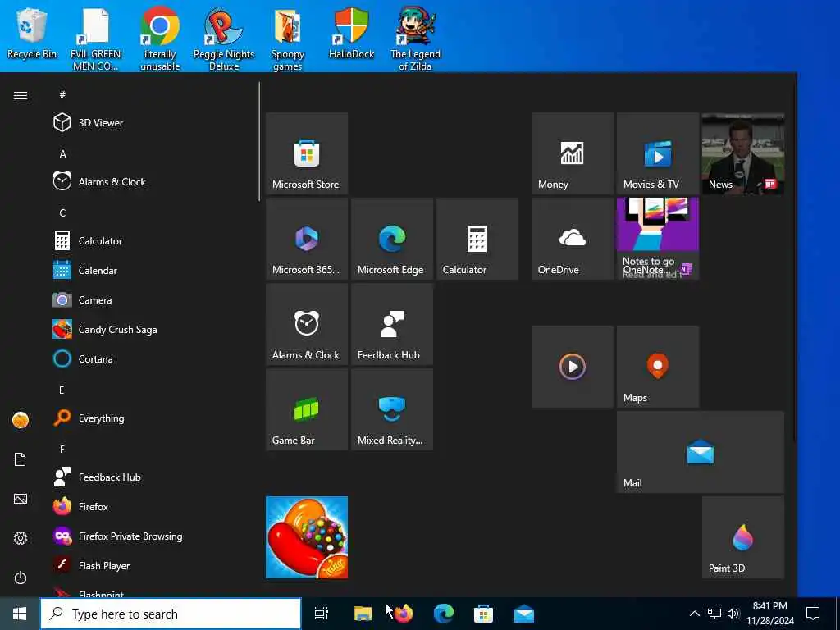This screenshot has width=840, height=630.
Task: Launch the Game Bar tile
Action: 307,409
